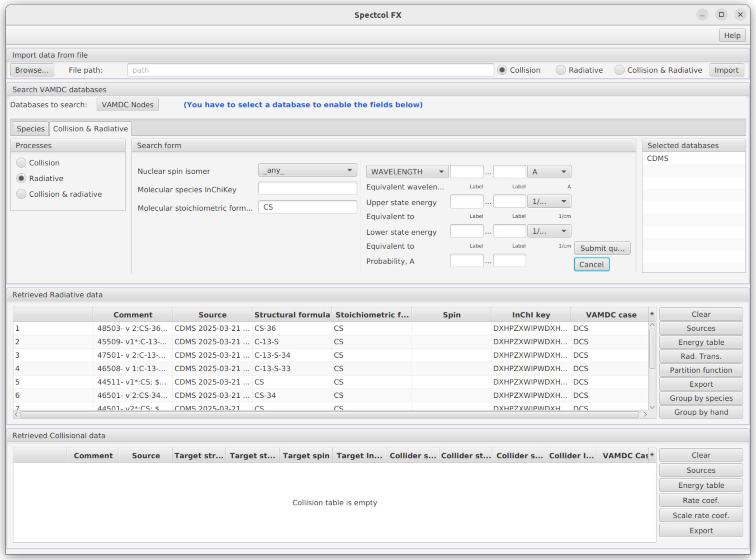Select radiative row with formula CS-36
Viewport: 756px width, 560px height.
[x=331, y=328]
